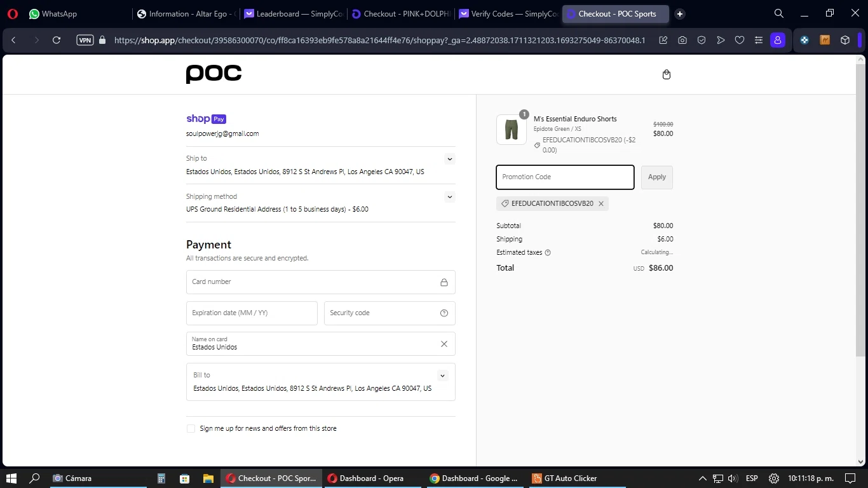This screenshot has height=488, width=868.
Task: Open the volume control in tray
Action: coord(733,478)
